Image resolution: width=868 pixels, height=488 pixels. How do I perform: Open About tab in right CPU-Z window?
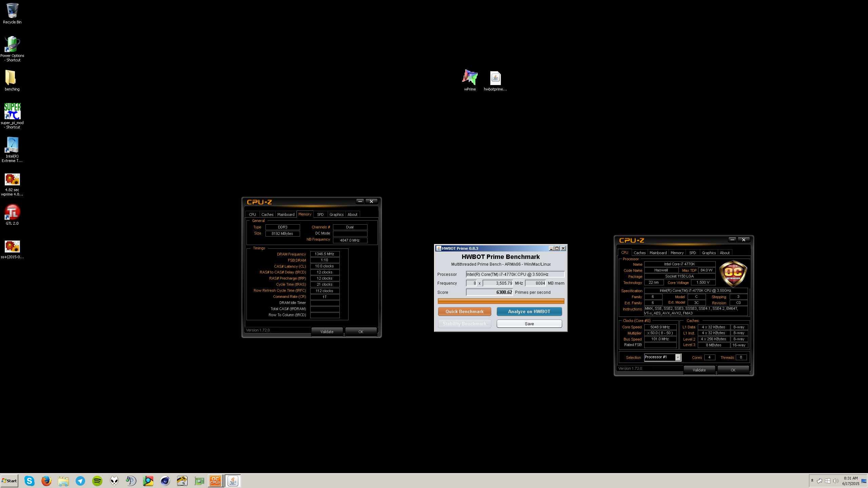725,253
